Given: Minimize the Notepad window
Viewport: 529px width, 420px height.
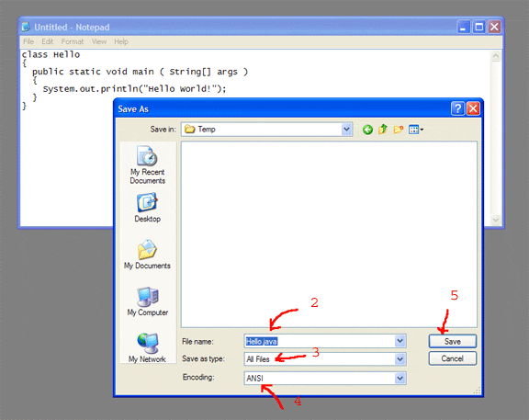Looking at the screenshot, I should click(x=464, y=27).
